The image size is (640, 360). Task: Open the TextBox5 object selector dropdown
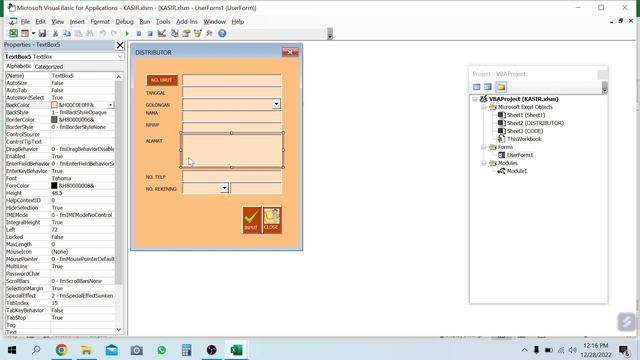click(120, 57)
